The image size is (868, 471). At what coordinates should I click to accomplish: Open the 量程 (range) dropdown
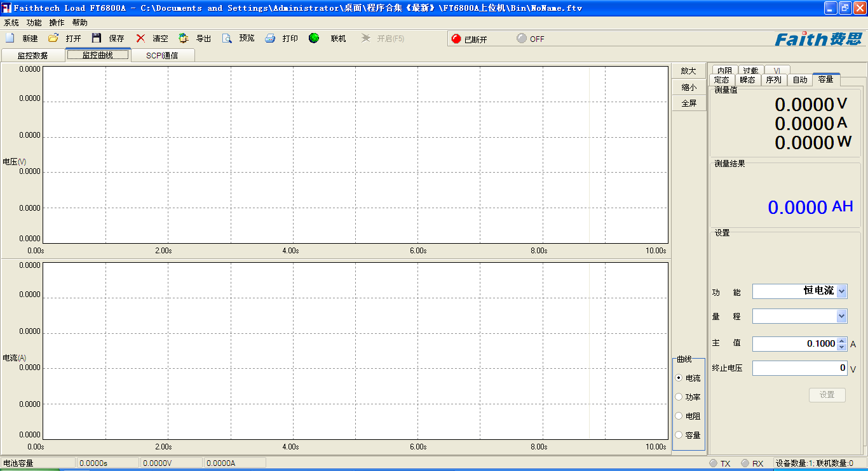tap(841, 315)
